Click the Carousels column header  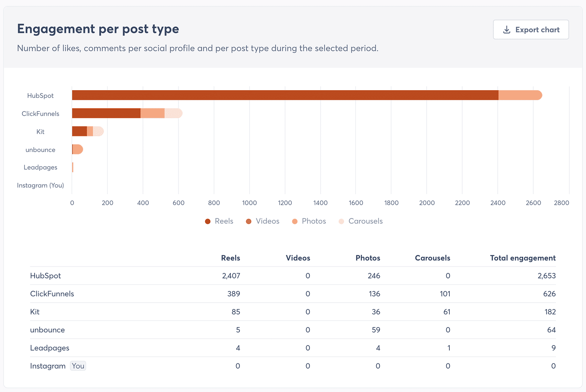coord(433,258)
